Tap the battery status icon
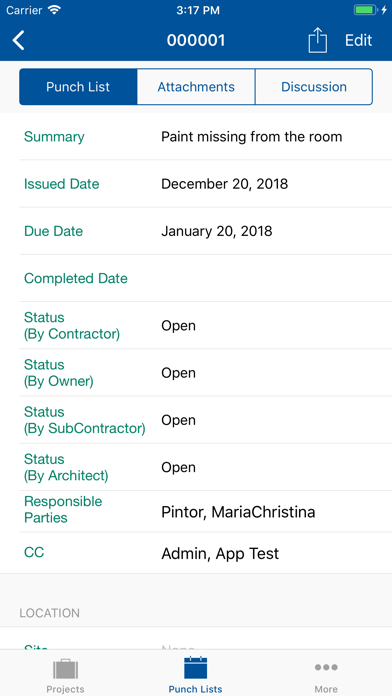 366,10
